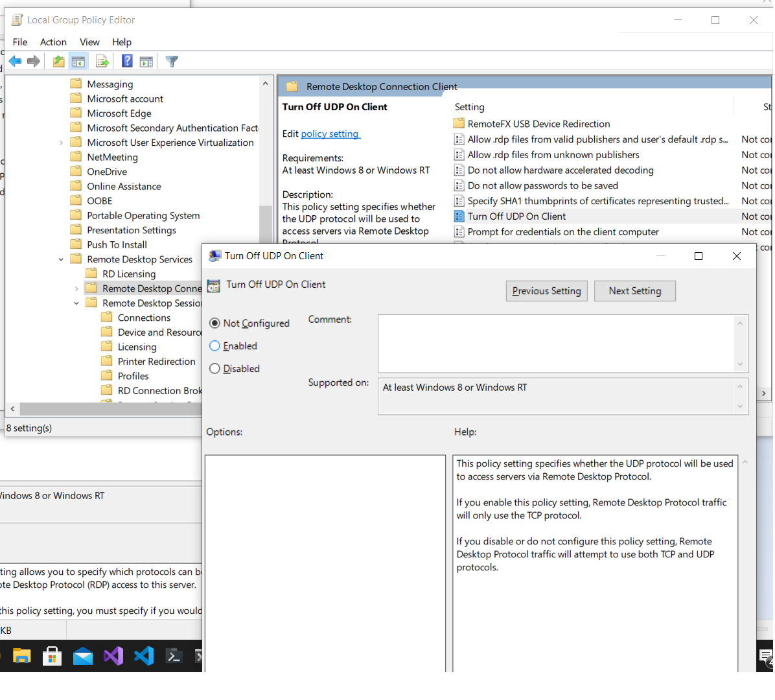
Task: Expand Microsoft User Experience Virtualization node
Action: click(61, 143)
